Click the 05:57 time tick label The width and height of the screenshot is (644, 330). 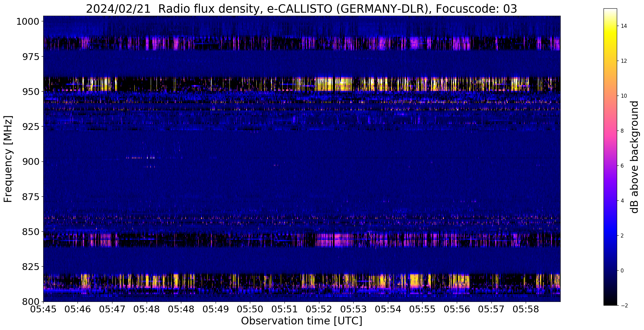coord(491,309)
